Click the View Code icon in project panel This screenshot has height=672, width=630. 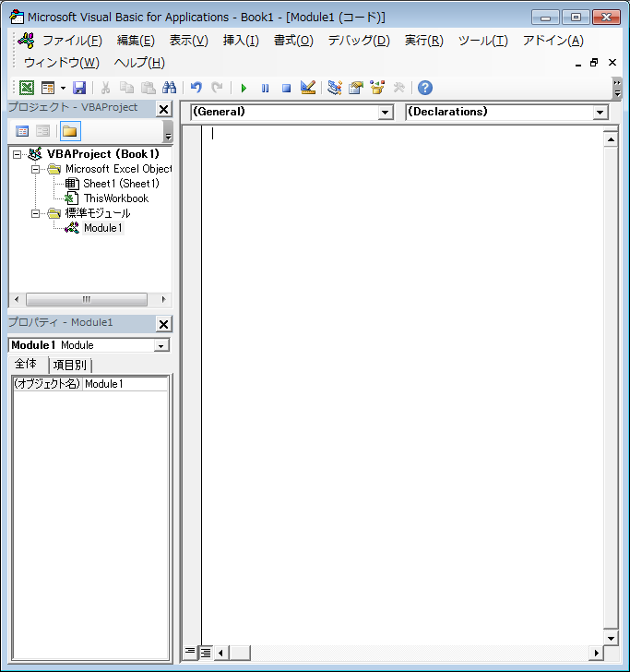(22, 131)
